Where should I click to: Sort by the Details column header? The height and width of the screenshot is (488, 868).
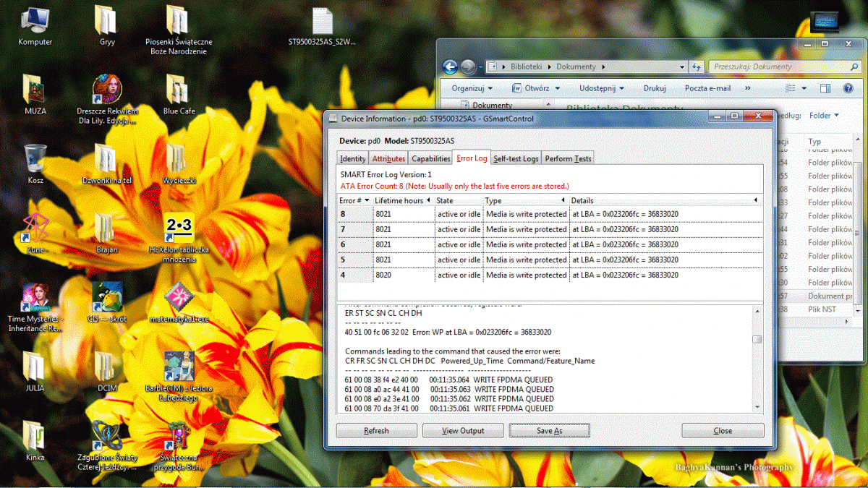665,200
